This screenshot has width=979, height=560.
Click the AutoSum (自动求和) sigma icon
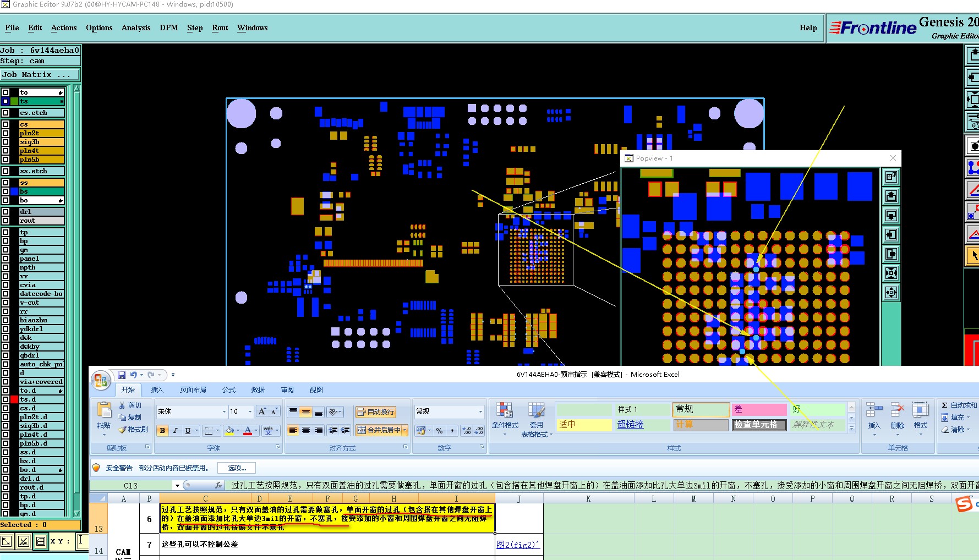click(x=944, y=405)
